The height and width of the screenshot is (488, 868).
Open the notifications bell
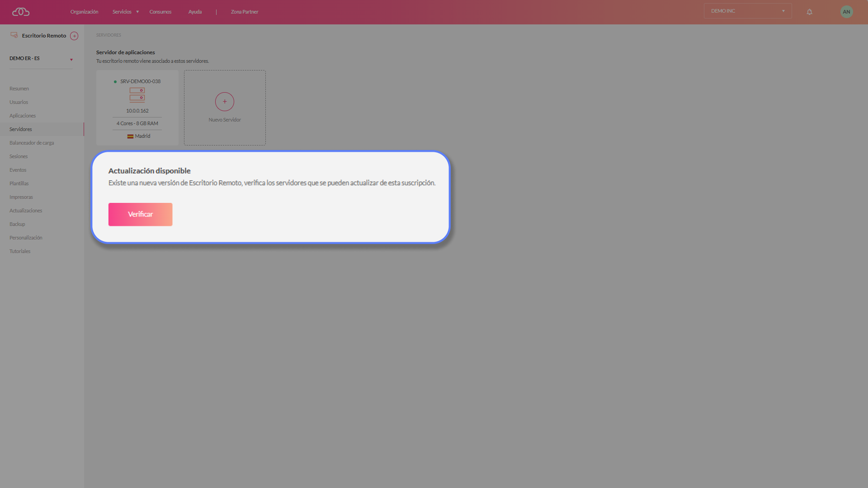point(809,12)
